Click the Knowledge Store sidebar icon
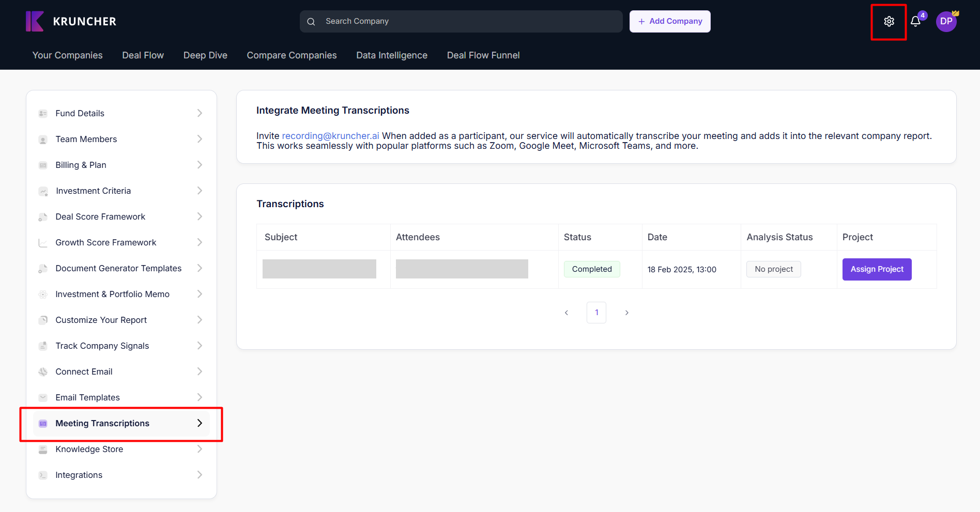Screen dimensions: 980x512 (x=43, y=449)
